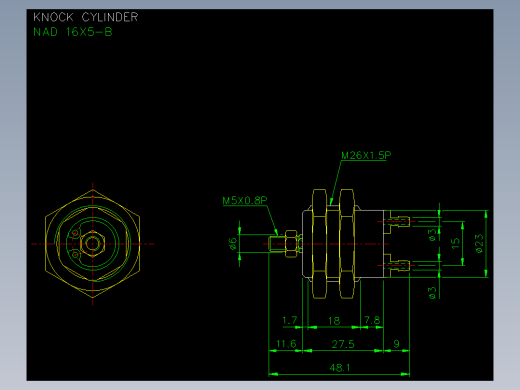Select the 48.1 overall length dimension
Image resolution: width=520 pixels, height=390 pixels.
[x=340, y=368]
